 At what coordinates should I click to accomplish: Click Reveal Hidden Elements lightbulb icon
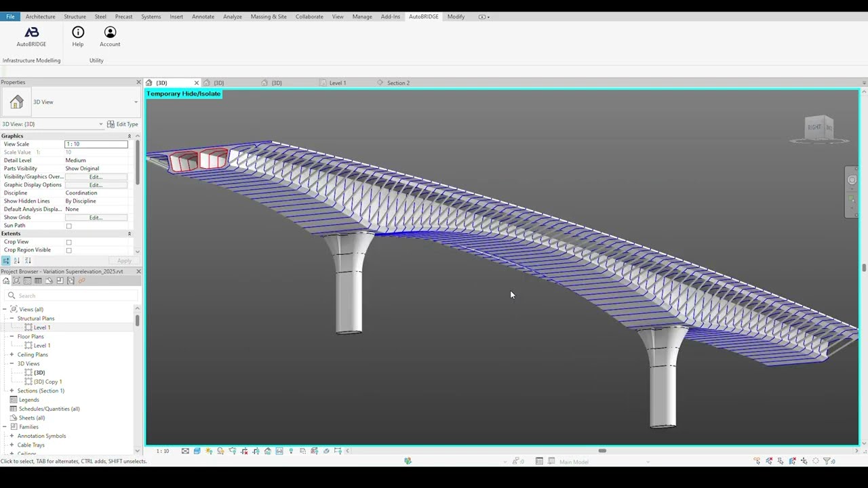[x=291, y=451]
